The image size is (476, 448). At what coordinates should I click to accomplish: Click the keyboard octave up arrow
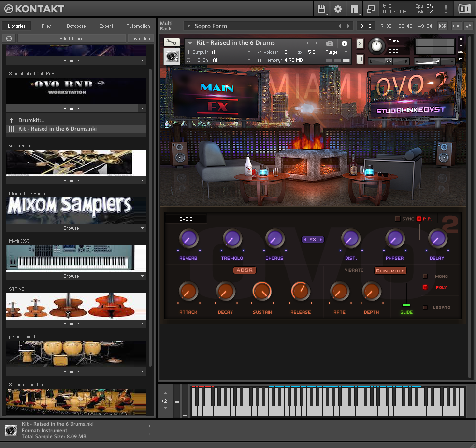pos(165,393)
